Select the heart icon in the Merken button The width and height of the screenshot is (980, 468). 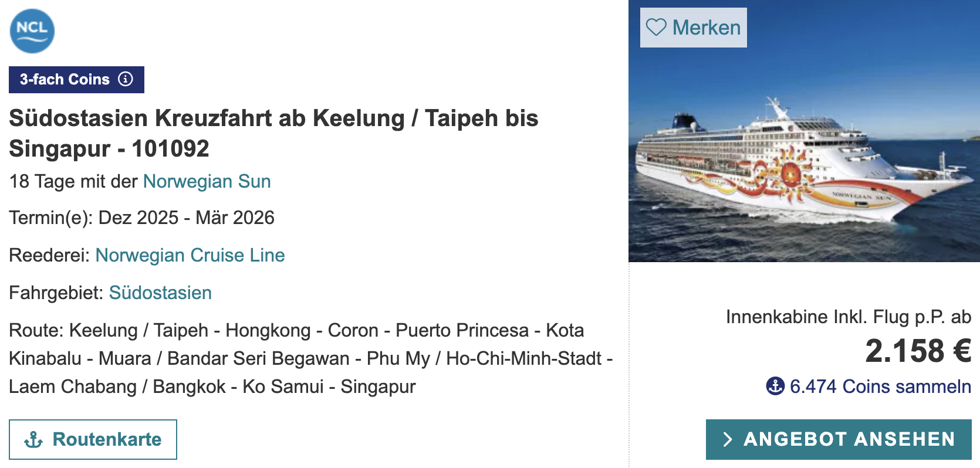[x=657, y=26]
